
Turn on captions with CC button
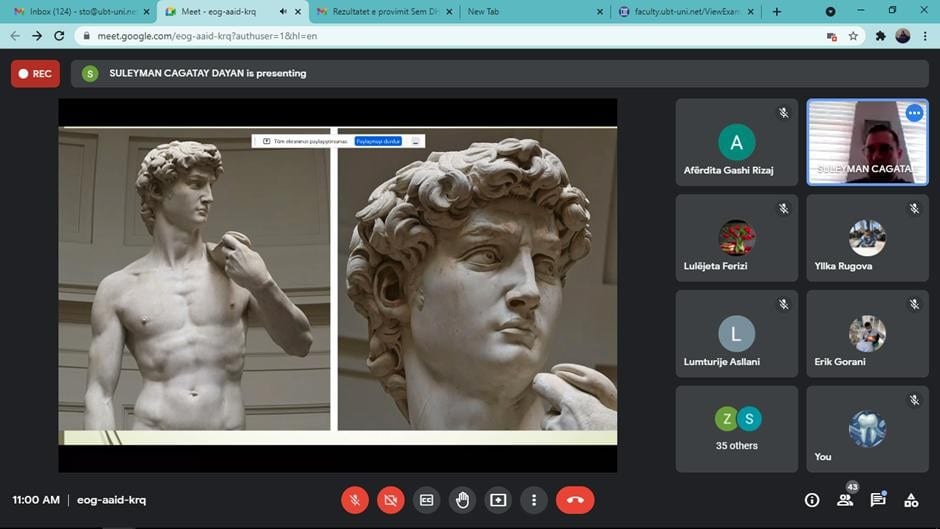tap(427, 500)
